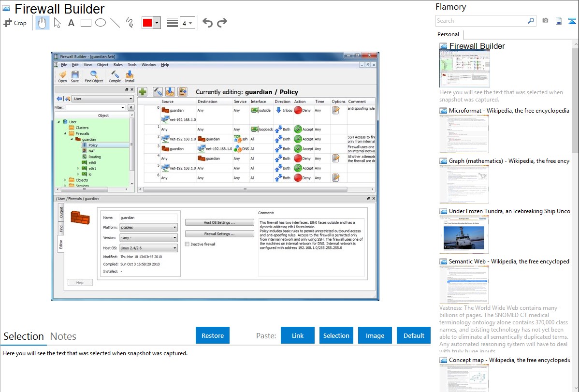Click the Firewall Settings button
579x392 pixels.
click(x=219, y=234)
